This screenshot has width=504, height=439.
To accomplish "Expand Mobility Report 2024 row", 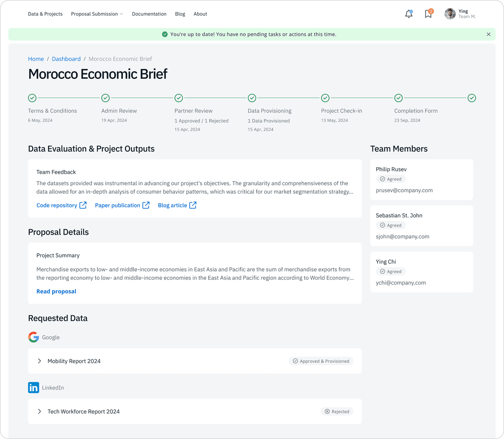I will coord(39,361).
